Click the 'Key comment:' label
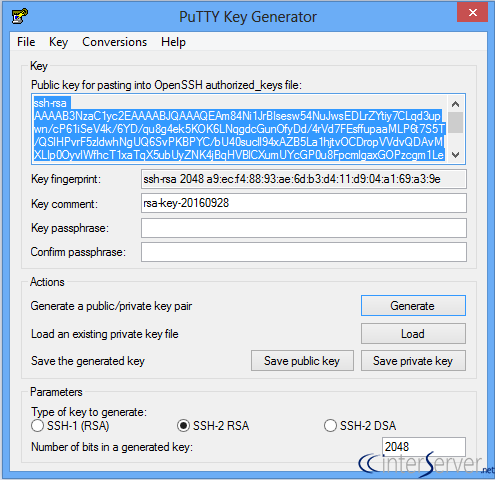 [x=64, y=204]
